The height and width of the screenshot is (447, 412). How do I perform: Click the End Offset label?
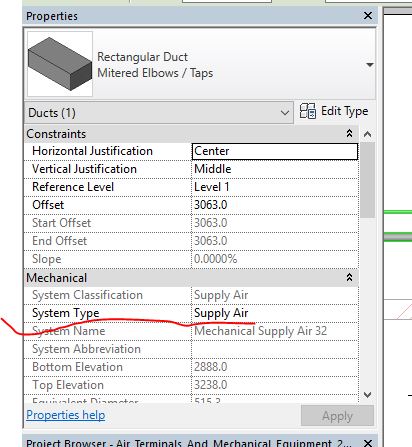(x=59, y=241)
